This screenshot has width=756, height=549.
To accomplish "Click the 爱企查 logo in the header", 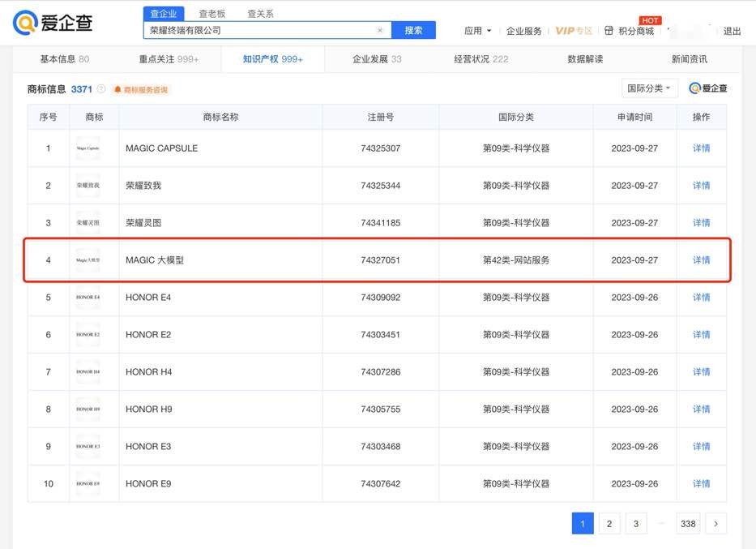I will (x=53, y=23).
